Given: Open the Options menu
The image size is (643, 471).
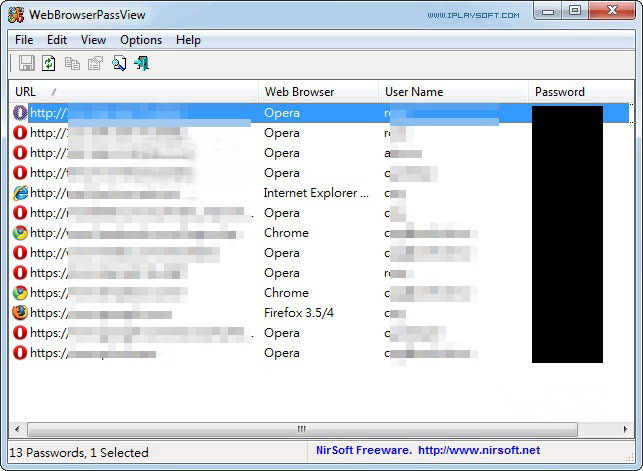Looking at the screenshot, I should (141, 40).
